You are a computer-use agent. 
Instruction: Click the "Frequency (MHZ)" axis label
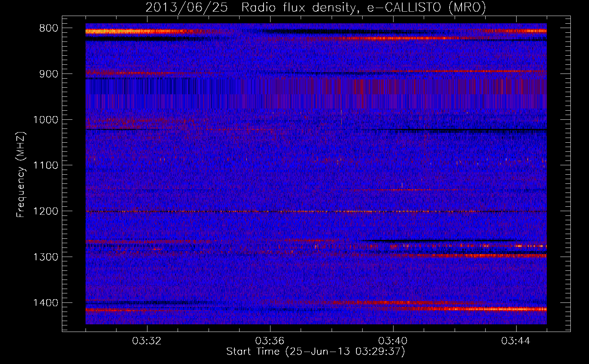click(x=21, y=174)
